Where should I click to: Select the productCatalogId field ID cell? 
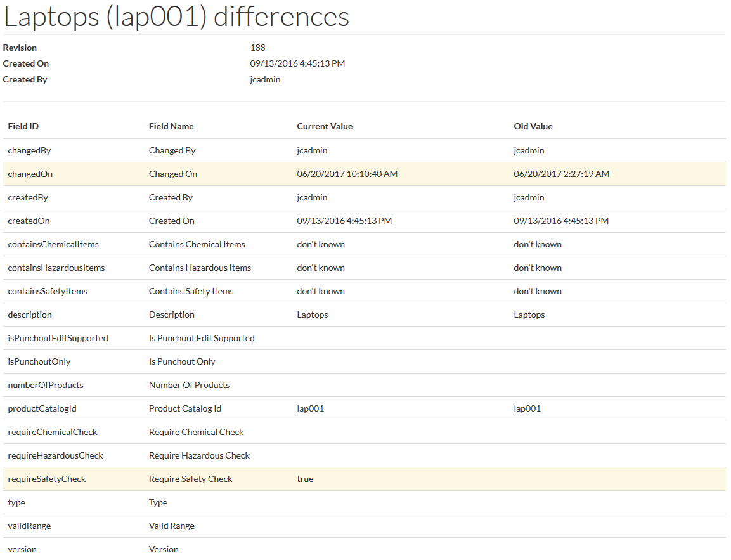coord(42,408)
